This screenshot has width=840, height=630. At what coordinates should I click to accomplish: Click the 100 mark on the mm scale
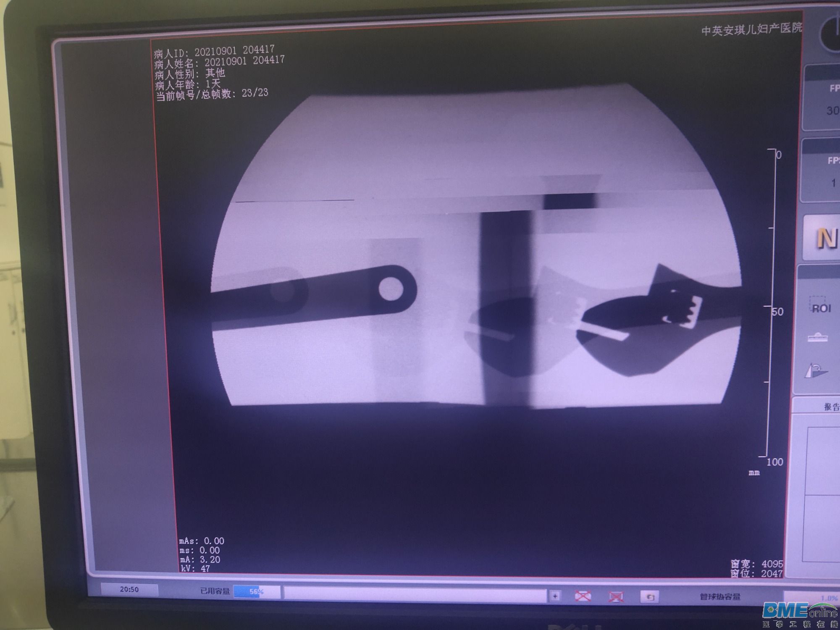[775, 462]
